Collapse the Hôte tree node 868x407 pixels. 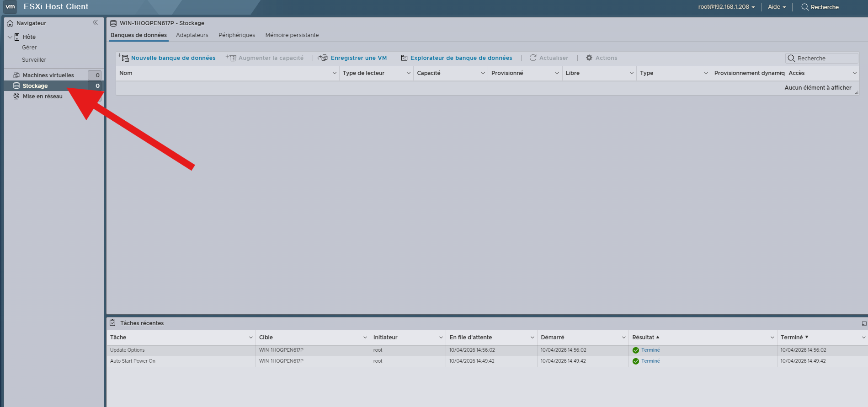coord(10,37)
